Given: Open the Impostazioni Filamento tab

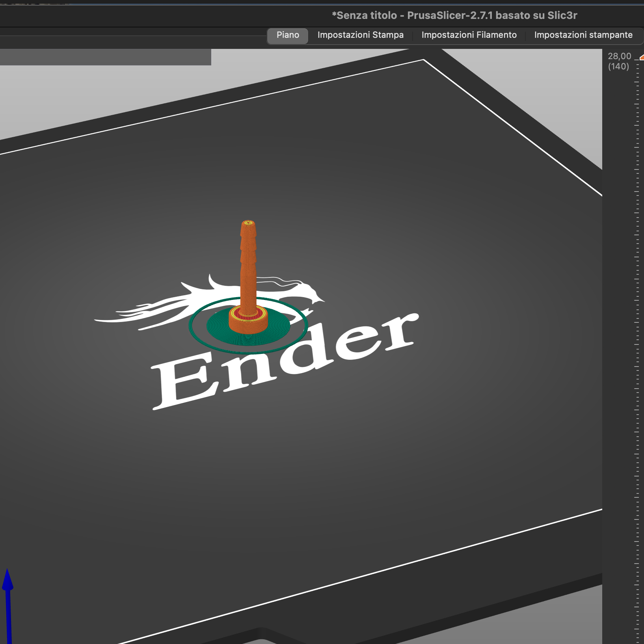Looking at the screenshot, I should point(469,35).
